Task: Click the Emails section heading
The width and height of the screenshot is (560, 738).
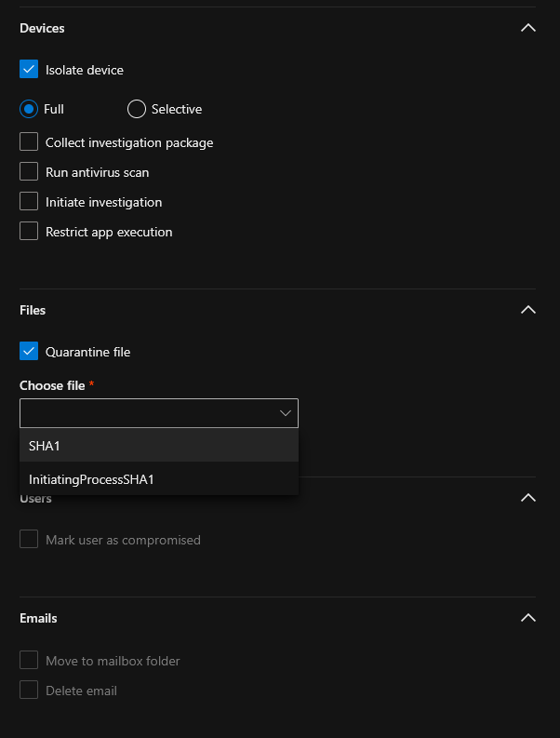Action: 38,618
